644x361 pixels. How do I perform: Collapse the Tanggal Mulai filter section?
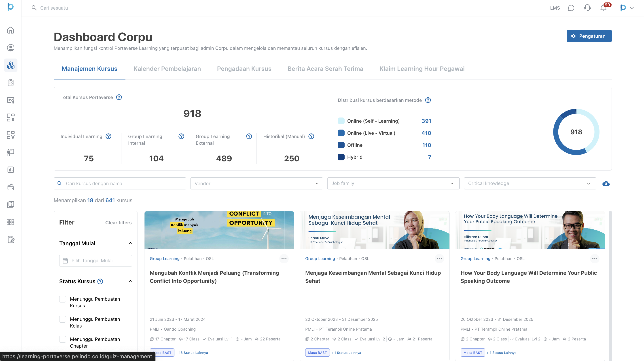click(x=131, y=243)
